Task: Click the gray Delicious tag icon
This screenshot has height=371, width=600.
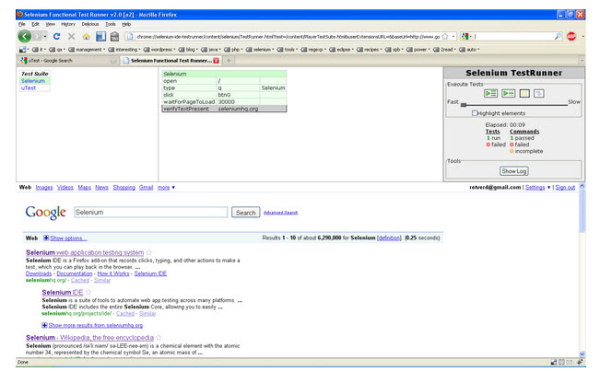Action: [114, 36]
